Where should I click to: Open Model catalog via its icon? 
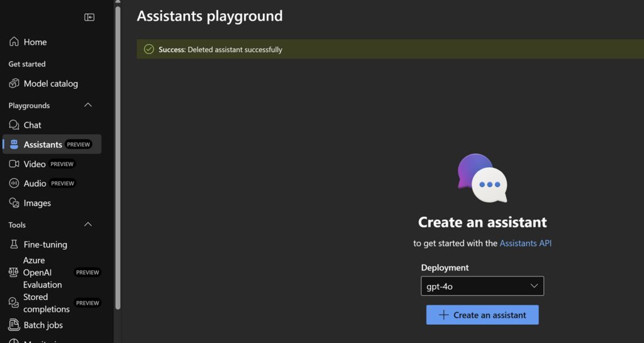coord(14,84)
